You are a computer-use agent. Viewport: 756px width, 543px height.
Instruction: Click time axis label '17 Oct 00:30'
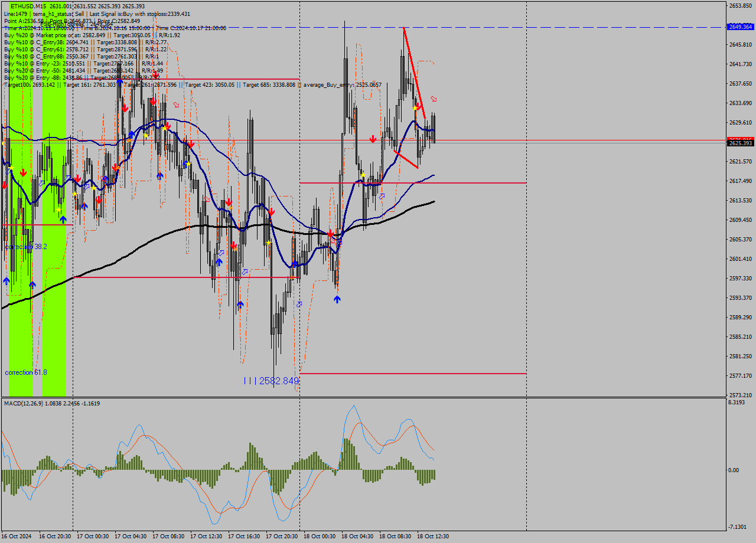[x=93, y=537]
